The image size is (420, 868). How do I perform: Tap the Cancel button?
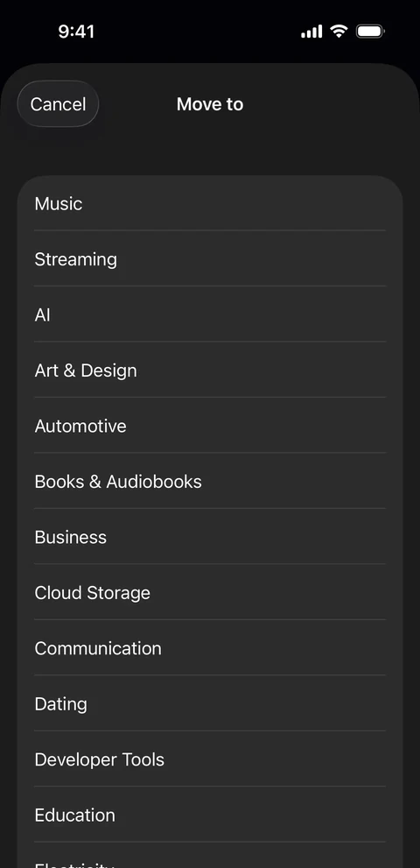[x=58, y=104]
